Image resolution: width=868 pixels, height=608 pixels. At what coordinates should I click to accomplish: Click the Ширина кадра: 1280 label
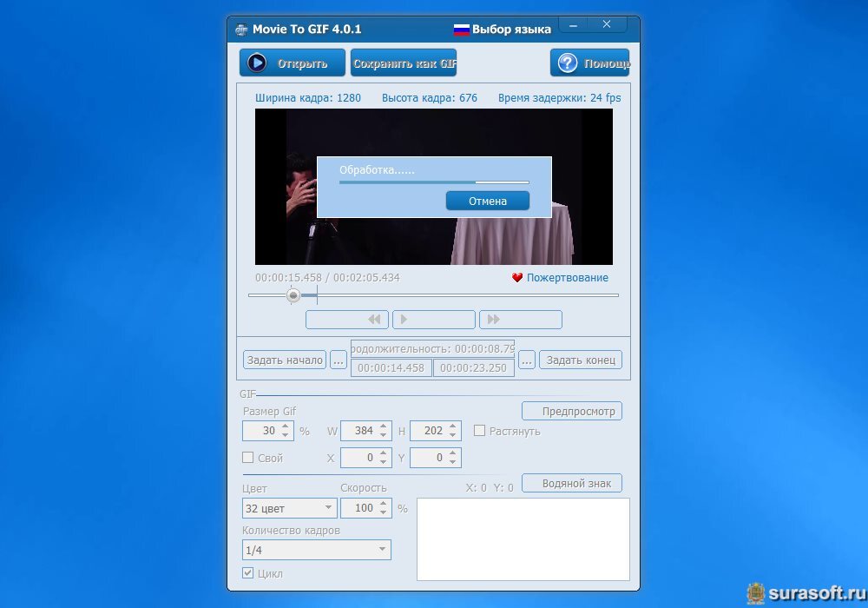coord(308,98)
